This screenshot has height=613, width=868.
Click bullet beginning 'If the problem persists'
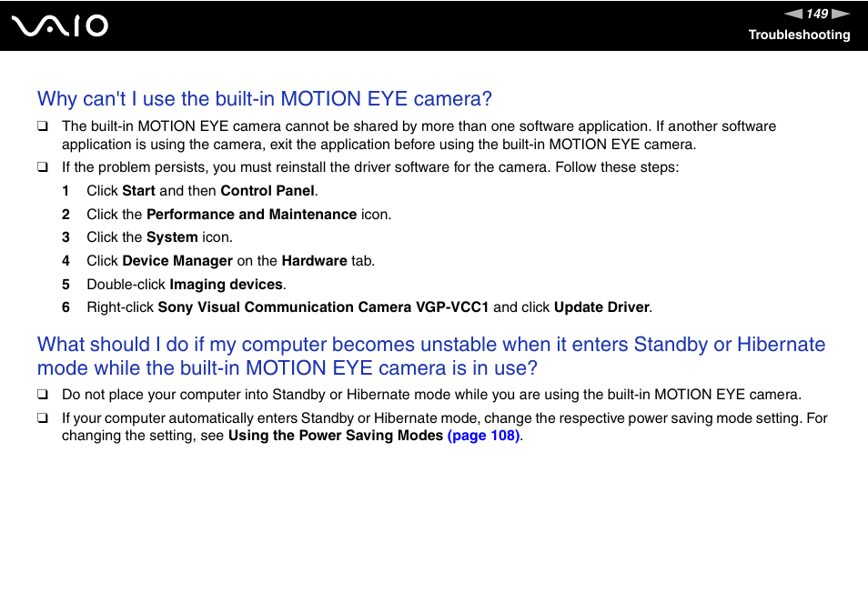tap(370, 167)
